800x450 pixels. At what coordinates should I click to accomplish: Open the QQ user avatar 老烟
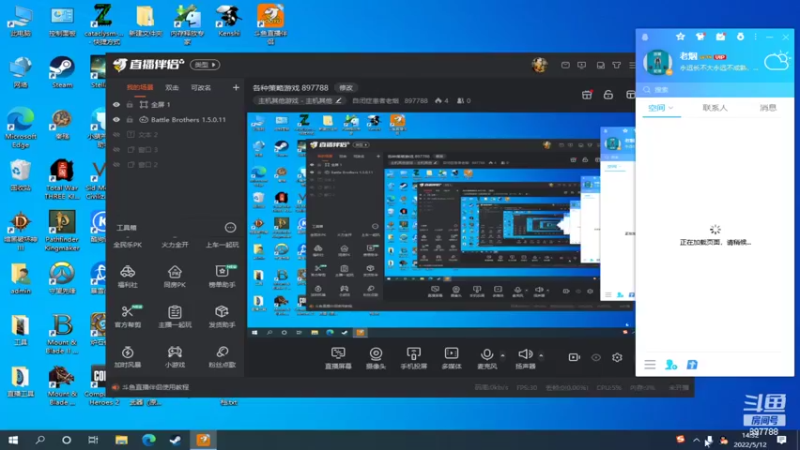tap(658, 62)
